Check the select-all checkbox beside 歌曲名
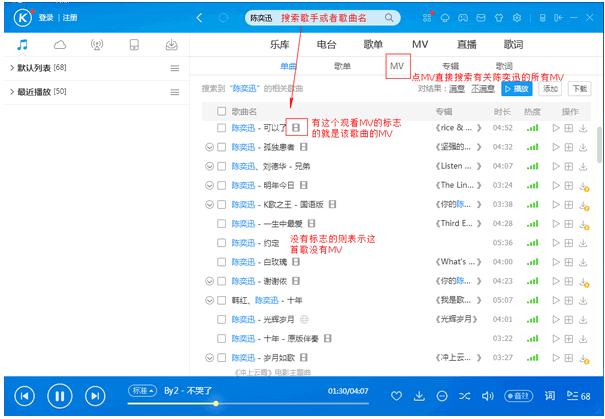 pos(221,111)
